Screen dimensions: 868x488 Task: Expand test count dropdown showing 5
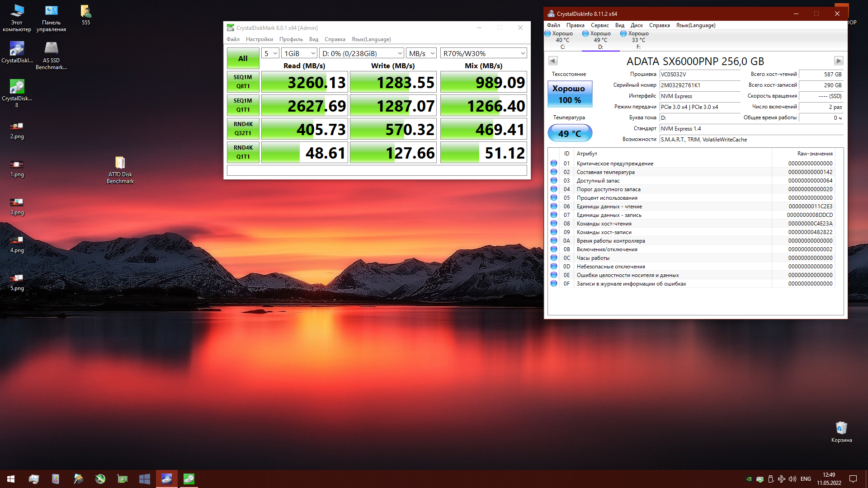click(270, 53)
